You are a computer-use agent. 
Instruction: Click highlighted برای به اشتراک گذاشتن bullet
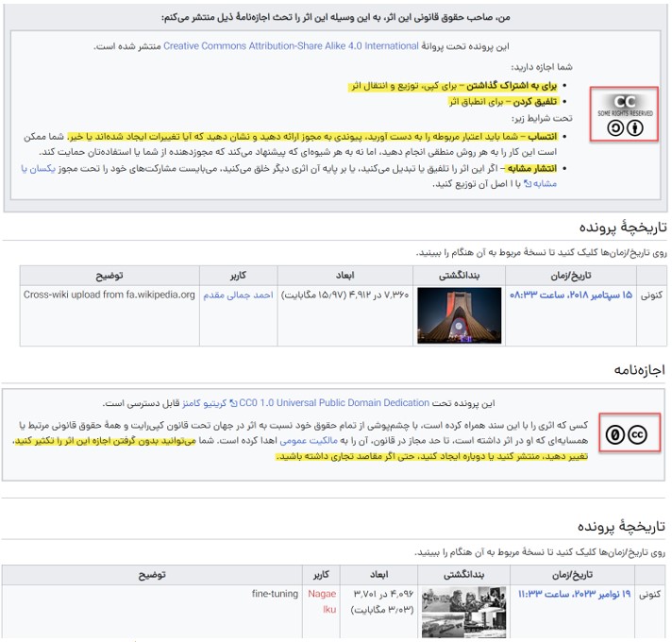point(454,86)
